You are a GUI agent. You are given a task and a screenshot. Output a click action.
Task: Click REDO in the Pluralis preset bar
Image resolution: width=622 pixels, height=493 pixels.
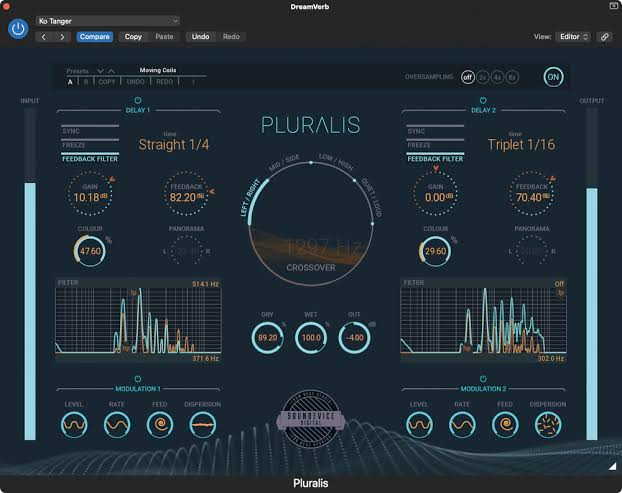click(x=164, y=82)
